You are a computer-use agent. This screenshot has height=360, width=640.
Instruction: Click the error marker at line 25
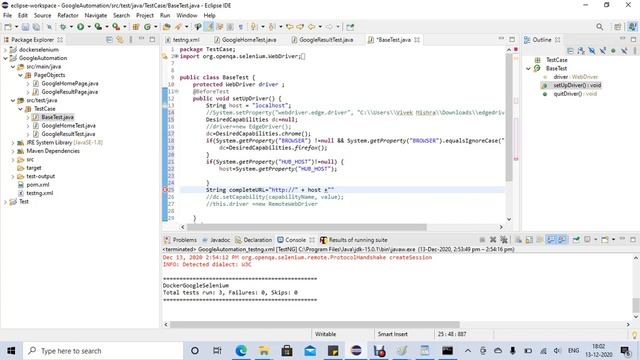point(165,190)
